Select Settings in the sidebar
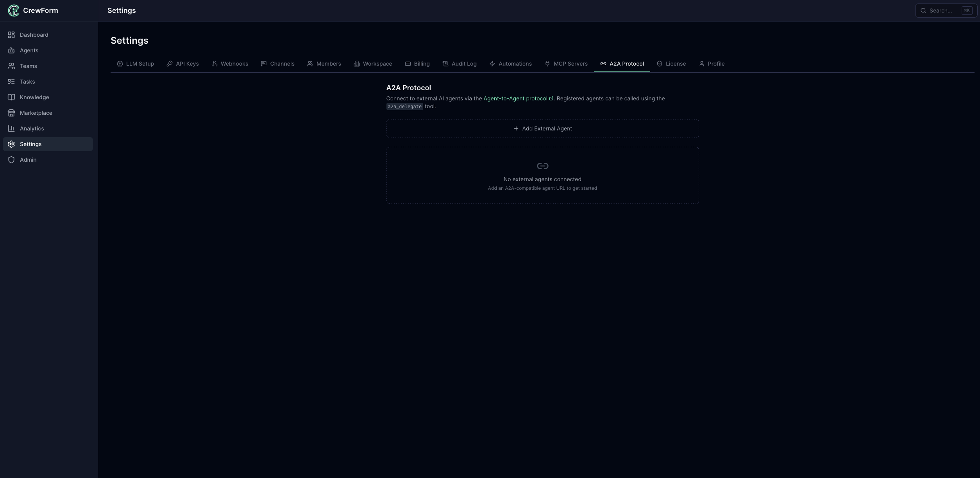The width and height of the screenshot is (980, 478). pos(30,144)
